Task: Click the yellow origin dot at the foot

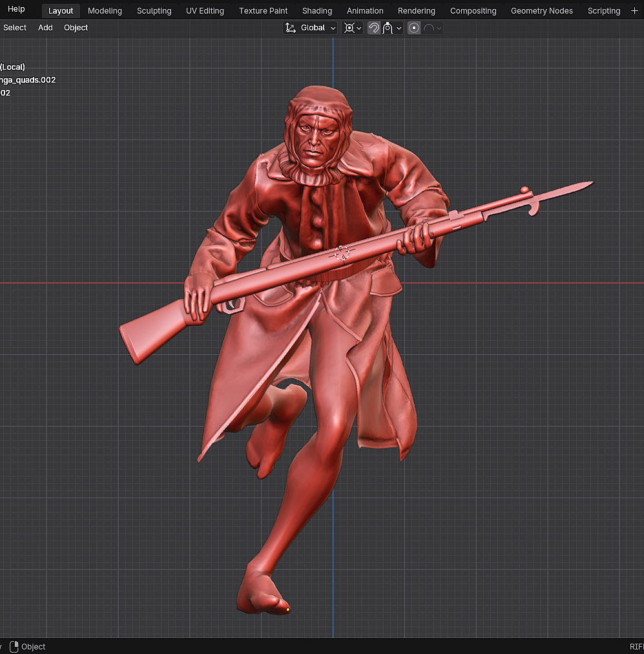Action: 288,610
